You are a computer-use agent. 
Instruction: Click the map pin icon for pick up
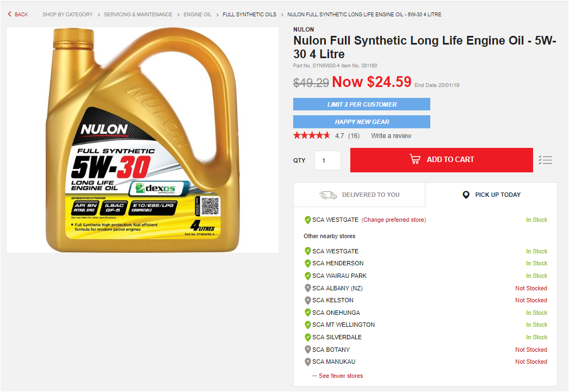click(466, 195)
